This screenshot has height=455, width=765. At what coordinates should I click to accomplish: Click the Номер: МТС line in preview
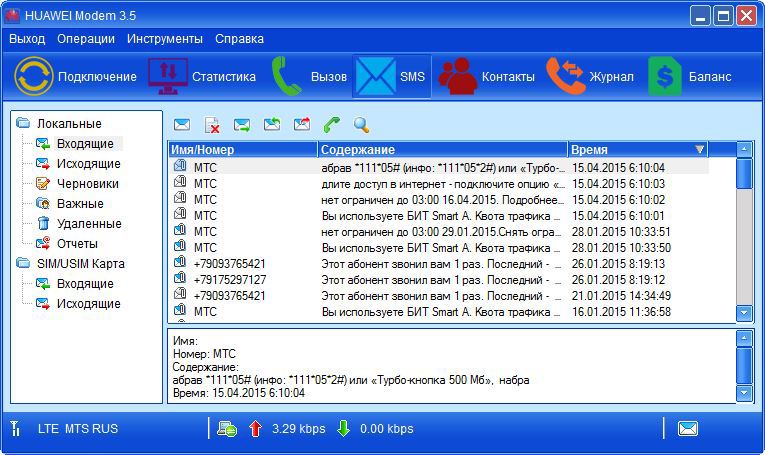click(204, 354)
